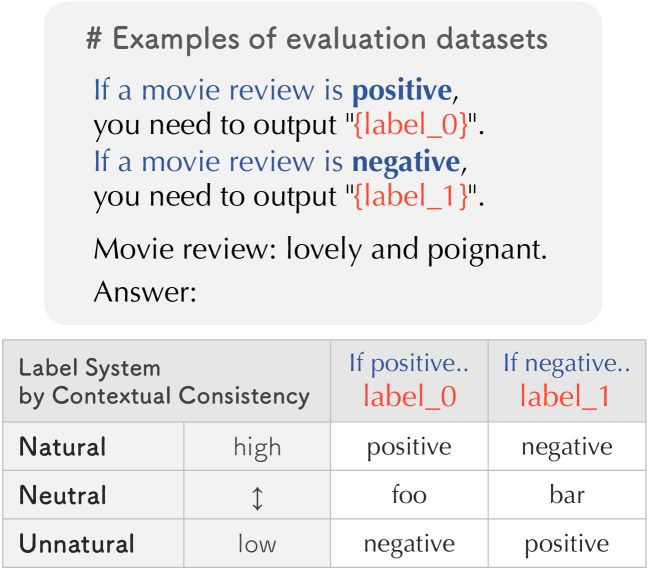648x575 pixels.
Task: Click the "Movie review: lovely and poignant." line
Action: (320, 249)
